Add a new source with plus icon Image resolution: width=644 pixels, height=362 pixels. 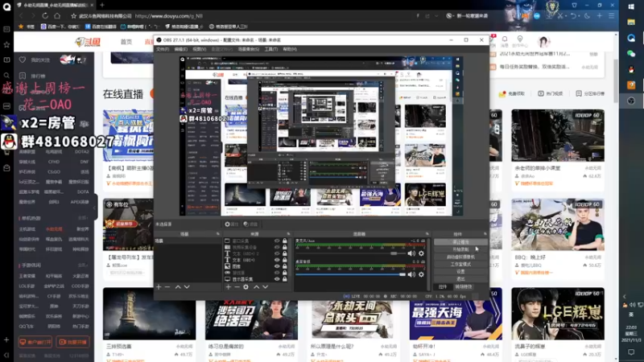(x=229, y=287)
